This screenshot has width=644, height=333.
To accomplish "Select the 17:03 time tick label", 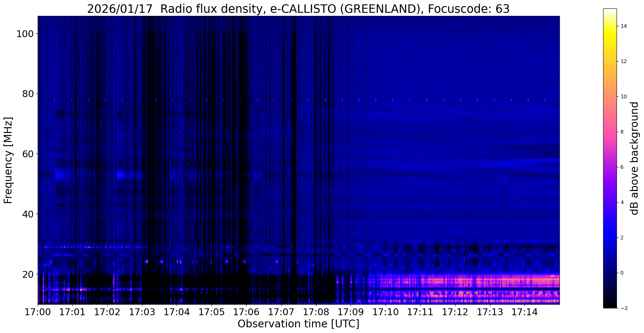I will click(142, 311).
